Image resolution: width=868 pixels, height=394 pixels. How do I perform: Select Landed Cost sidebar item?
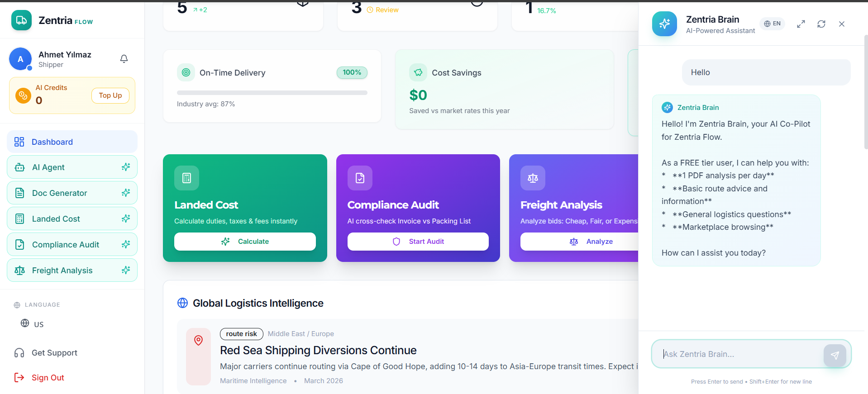click(72, 219)
